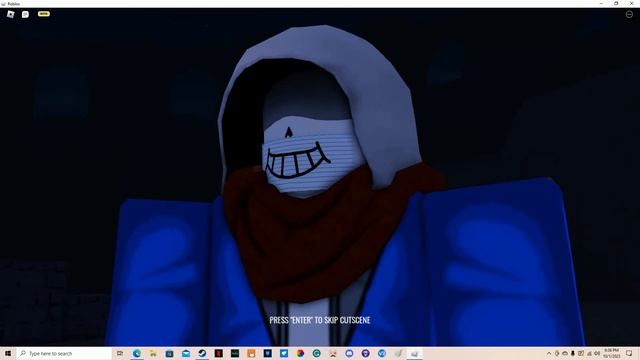Open the volume control in system tray
The height and width of the screenshot is (360, 640).
597,353
